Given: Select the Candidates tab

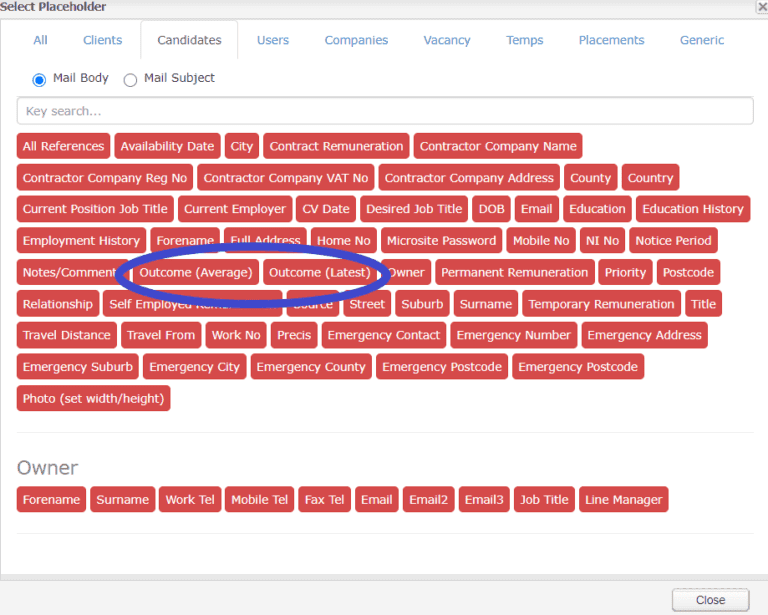Looking at the screenshot, I should point(189,40).
